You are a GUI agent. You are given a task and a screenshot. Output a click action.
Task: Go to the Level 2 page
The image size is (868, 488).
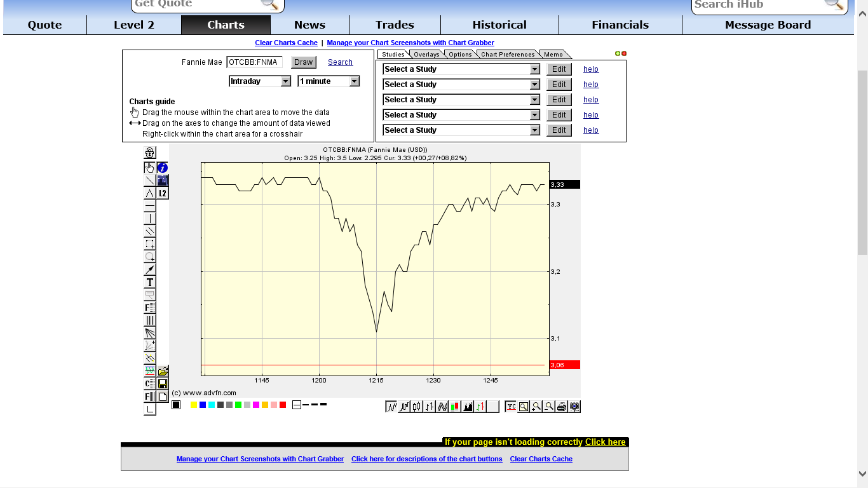coord(134,25)
